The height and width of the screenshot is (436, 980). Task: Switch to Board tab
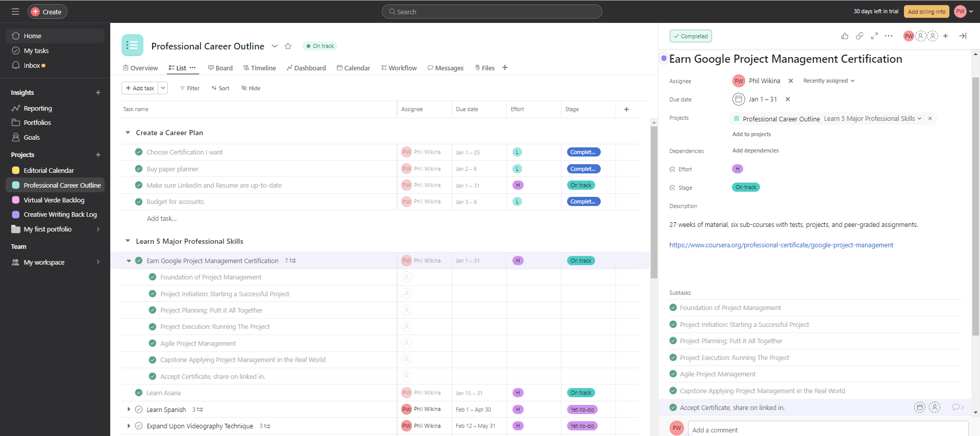220,68
